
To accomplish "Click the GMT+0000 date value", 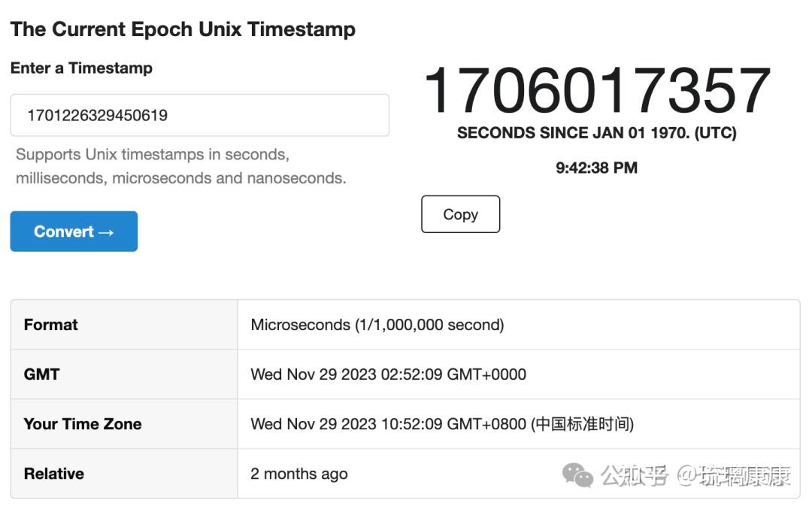I will [388, 374].
